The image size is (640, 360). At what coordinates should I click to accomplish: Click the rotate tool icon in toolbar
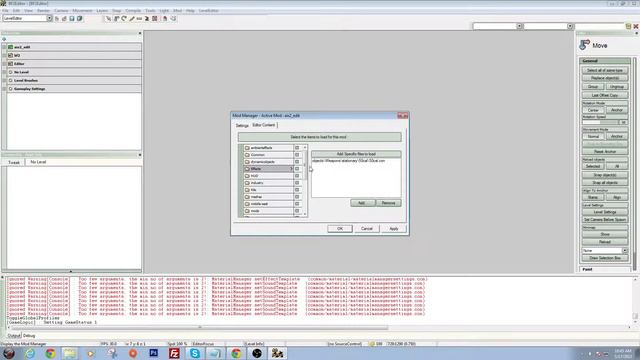tap(124, 18)
